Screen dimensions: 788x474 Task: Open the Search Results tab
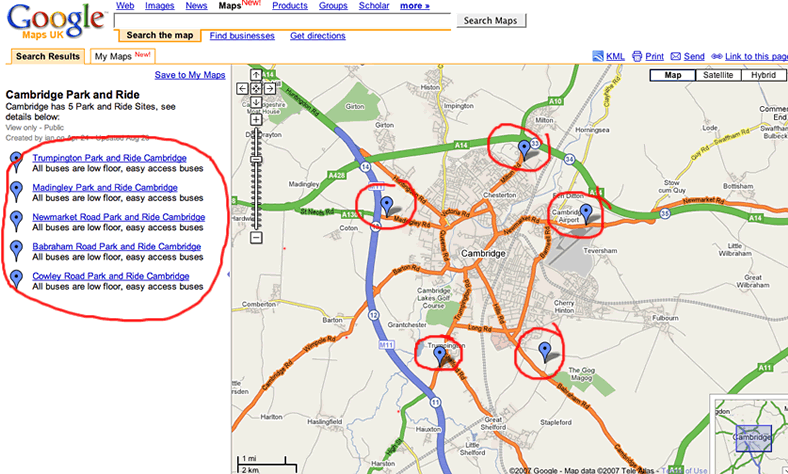pyautogui.click(x=48, y=56)
